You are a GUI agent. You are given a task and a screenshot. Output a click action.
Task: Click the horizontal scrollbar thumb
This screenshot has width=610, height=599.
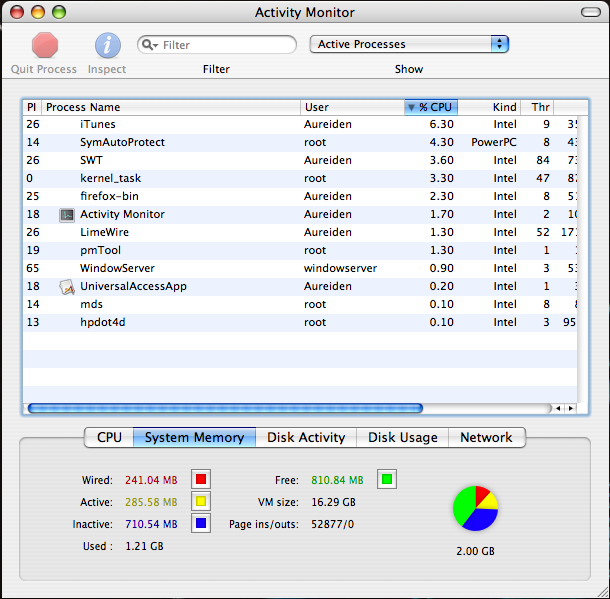click(x=225, y=408)
